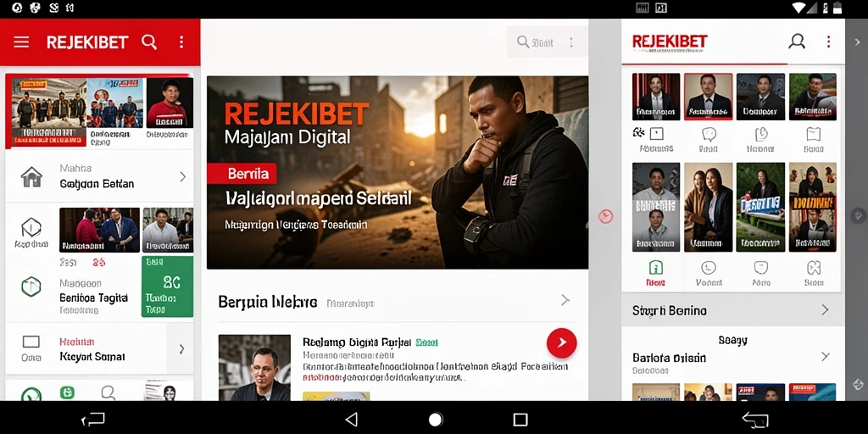Click the square icon in the right panel icon row
This screenshot has width=868, height=434.
(x=656, y=134)
